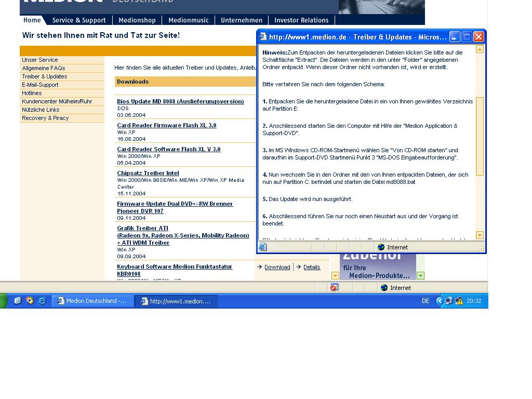Open Keyboard Software Medion Funktastatur link
The height and width of the screenshot is (399, 532).
(x=175, y=270)
